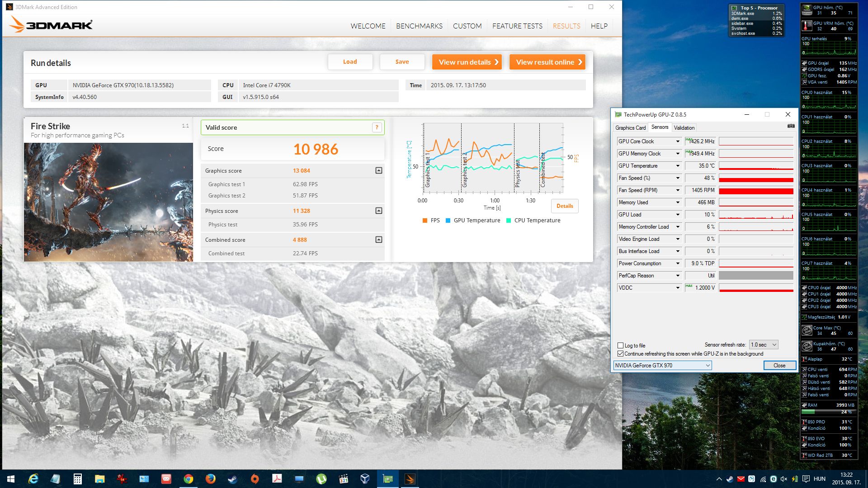This screenshot has width=868, height=488.
Task: Uncheck Continue refreshing in background option
Action: click(620, 354)
